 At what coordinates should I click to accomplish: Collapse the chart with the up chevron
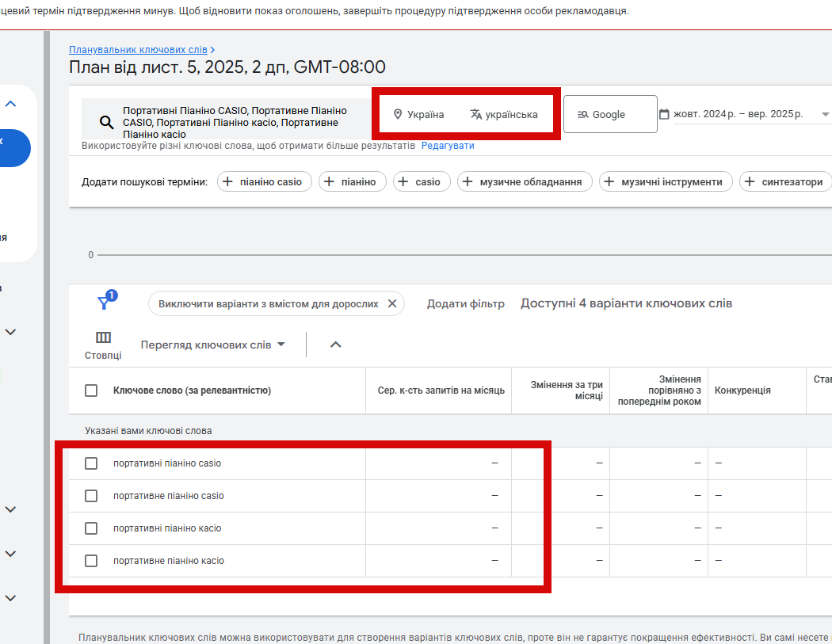[x=335, y=345]
